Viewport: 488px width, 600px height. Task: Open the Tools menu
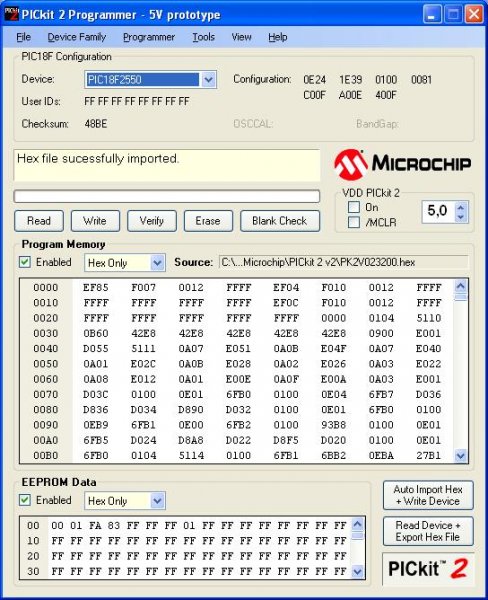tap(203, 37)
